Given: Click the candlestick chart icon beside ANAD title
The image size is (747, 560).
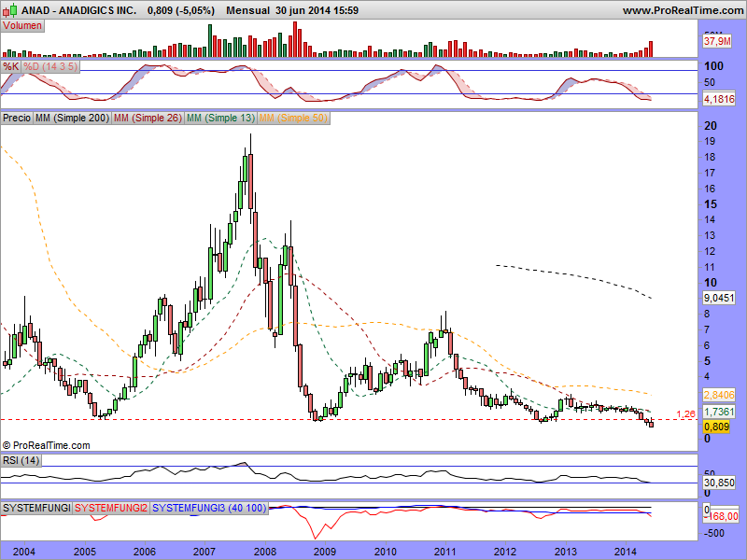Looking at the screenshot, I should coord(10,10).
